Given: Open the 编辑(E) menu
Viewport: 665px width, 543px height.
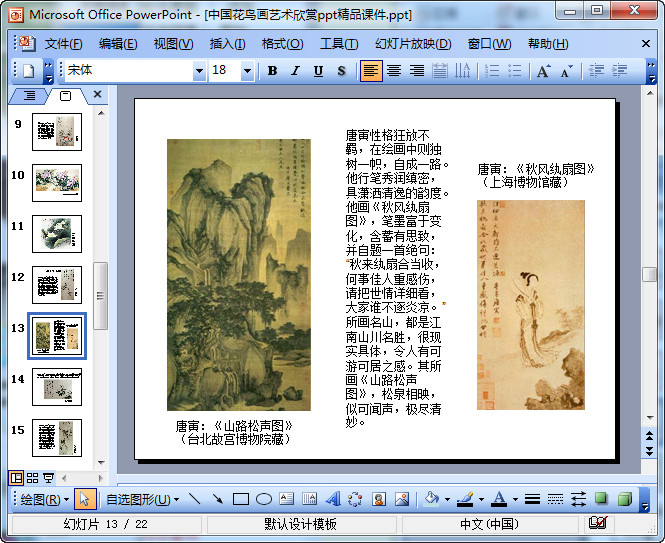Looking at the screenshot, I should point(118,44).
